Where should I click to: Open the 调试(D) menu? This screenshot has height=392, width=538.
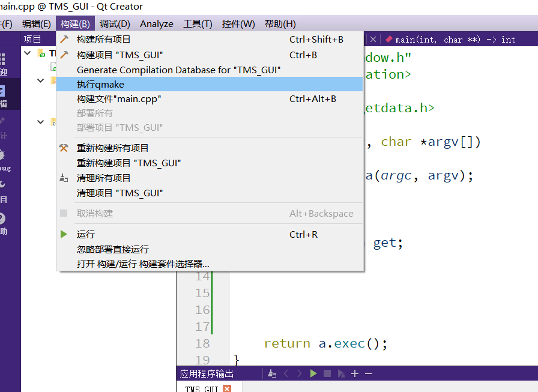[x=114, y=24]
